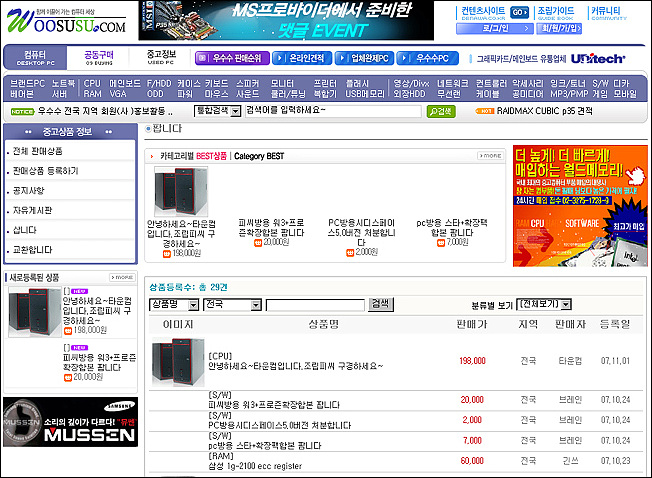Select the 팝니다 radio bullet
The image size is (652, 478).
tap(148, 129)
